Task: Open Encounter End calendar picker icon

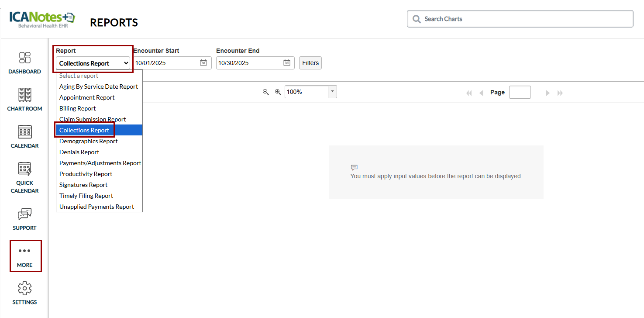Action: [x=286, y=63]
